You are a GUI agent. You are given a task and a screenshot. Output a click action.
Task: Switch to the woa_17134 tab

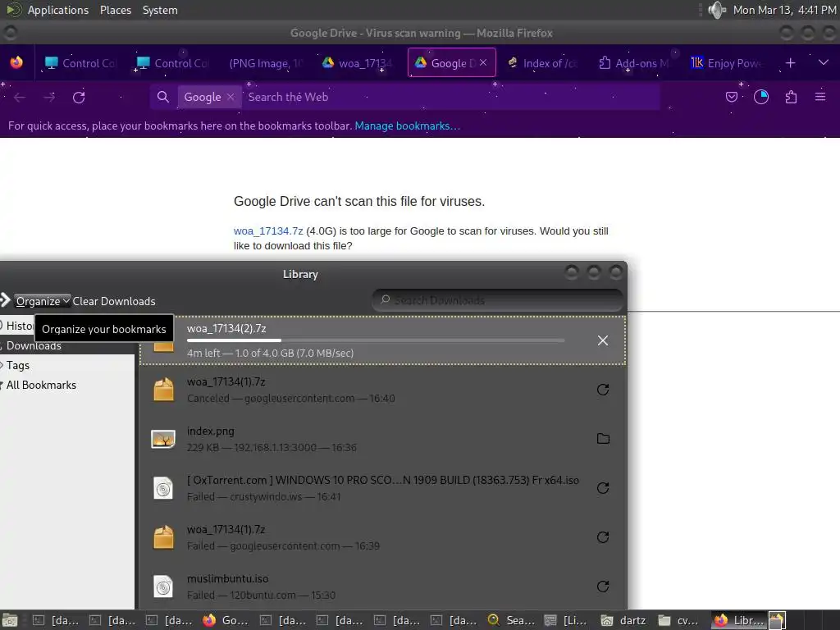[x=358, y=62]
